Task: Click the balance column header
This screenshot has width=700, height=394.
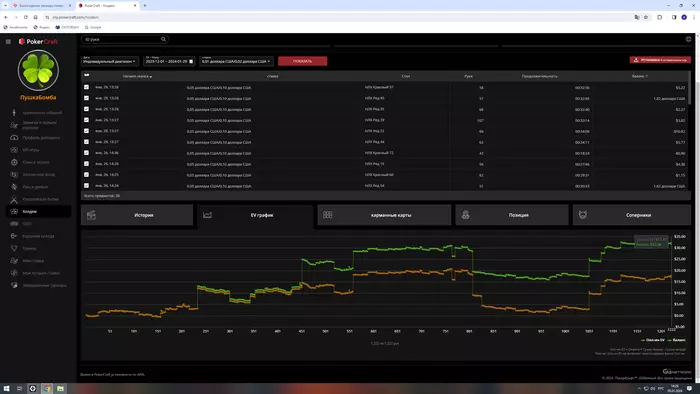Action: pos(639,76)
